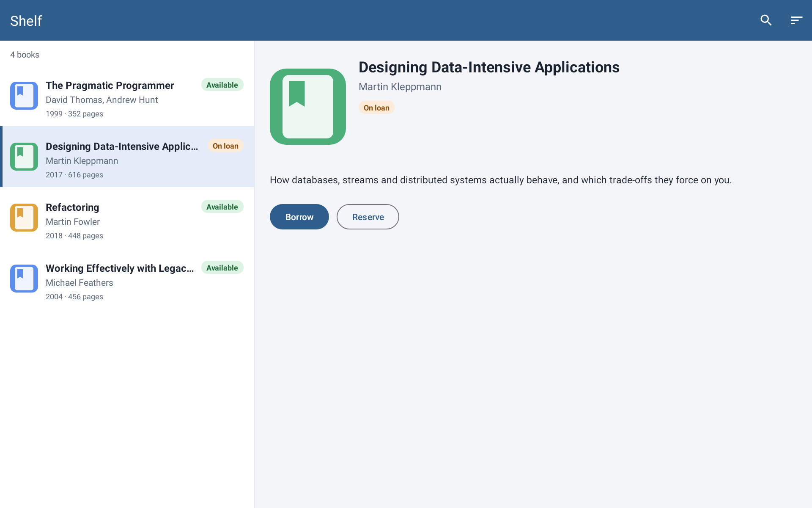Select Working Effectively with Legacy title
812x508 pixels.
click(x=120, y=268)
